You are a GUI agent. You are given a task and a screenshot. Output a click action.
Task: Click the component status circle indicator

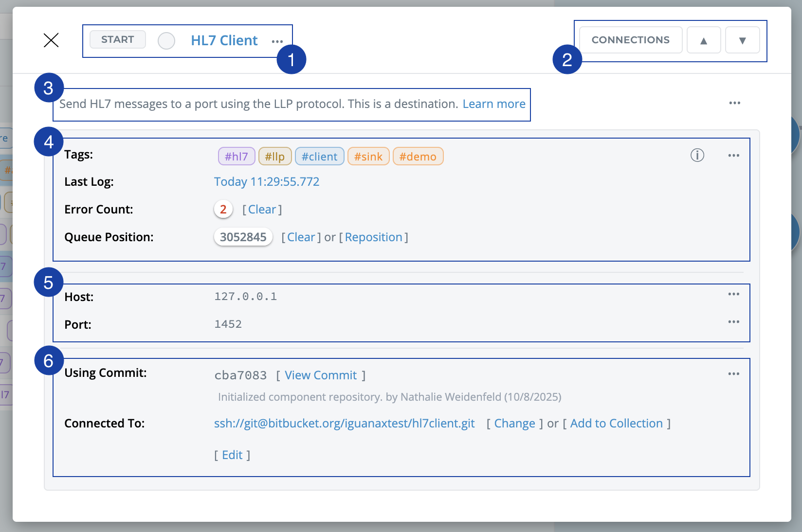click(166, 41)
